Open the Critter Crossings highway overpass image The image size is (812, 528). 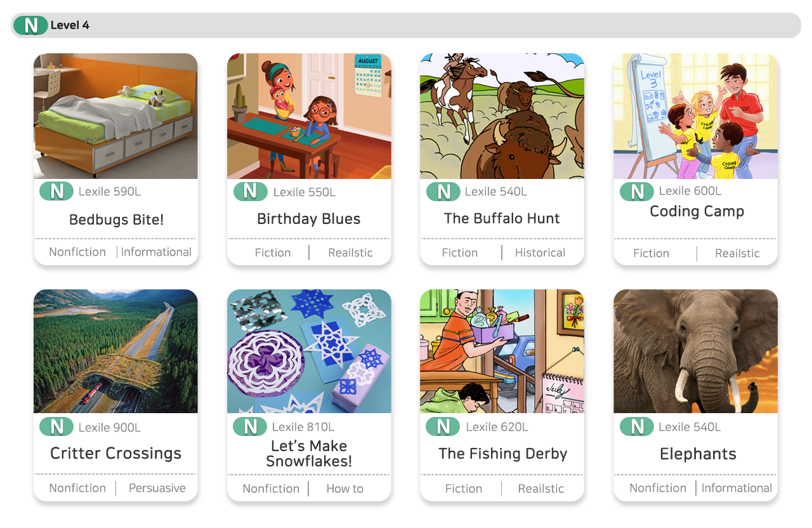tap(115, 352)
